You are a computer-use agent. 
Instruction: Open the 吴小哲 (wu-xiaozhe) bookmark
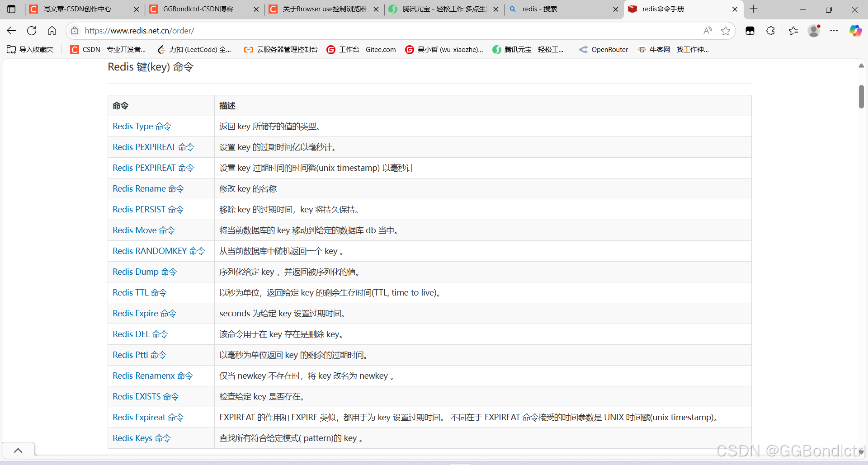(444, 50)
